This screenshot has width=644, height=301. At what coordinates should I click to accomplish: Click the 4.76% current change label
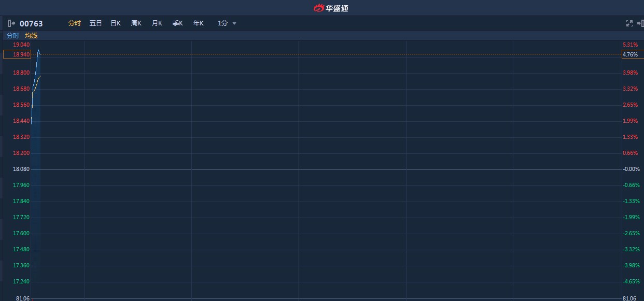pos(631,54)
